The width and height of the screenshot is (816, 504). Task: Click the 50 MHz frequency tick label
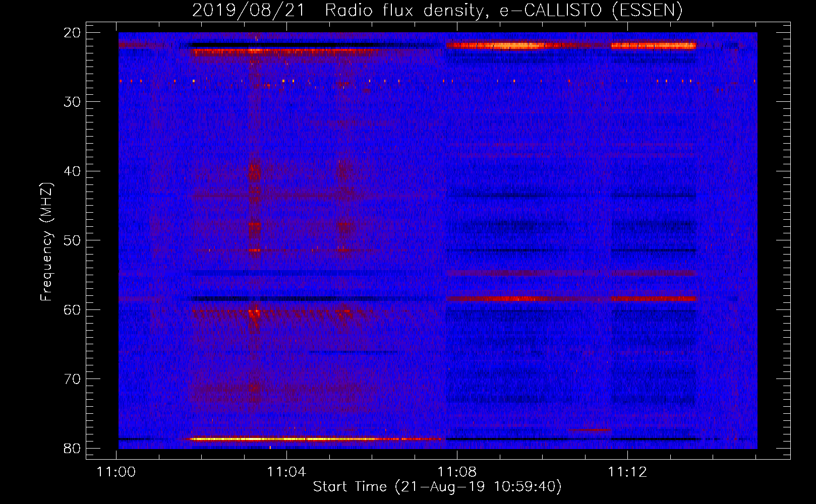click(73, 240)
